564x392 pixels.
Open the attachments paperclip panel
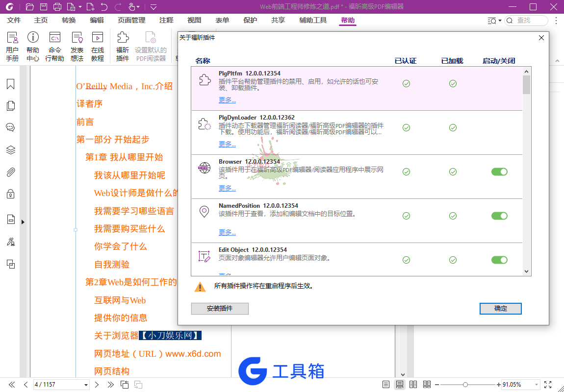(x=10, y=172)
